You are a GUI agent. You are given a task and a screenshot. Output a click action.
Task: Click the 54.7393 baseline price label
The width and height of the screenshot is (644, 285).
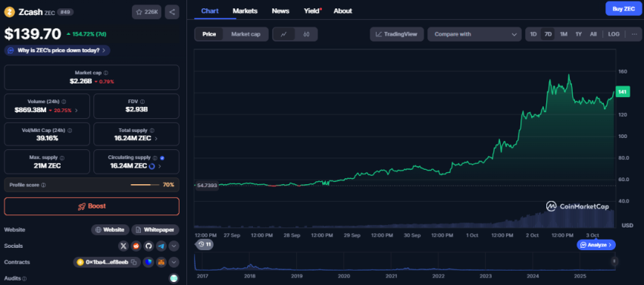point(207,186)
